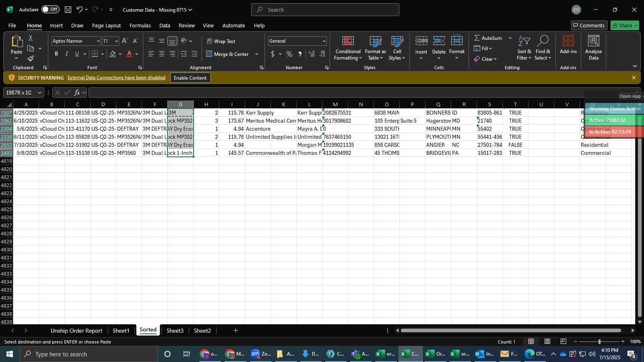Apply the red font color
Screen dimensions: 644x362
click(129, 54)
